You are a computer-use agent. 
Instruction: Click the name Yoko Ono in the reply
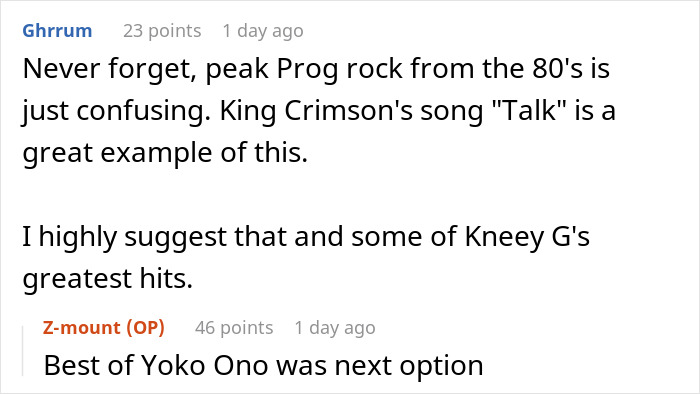tap(205, 365)
